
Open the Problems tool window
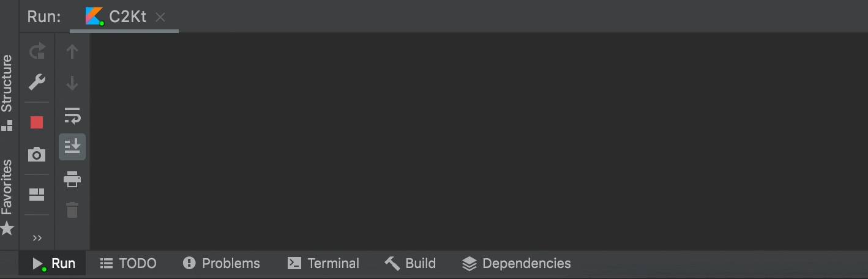[x=222, y=264]
